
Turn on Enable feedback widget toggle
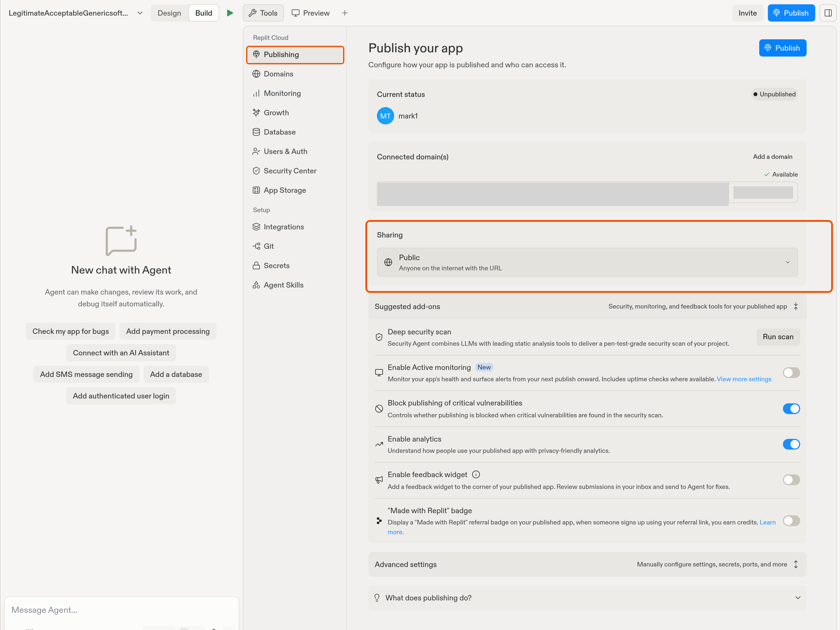pyautogui.click(x=791, y=480)
